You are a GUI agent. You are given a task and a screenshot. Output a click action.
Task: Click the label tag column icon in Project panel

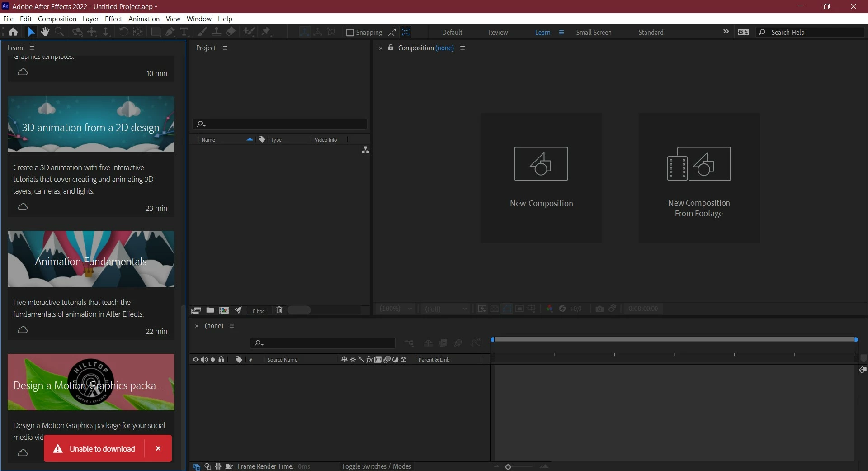pyautogui.click(x=262, y=139)
